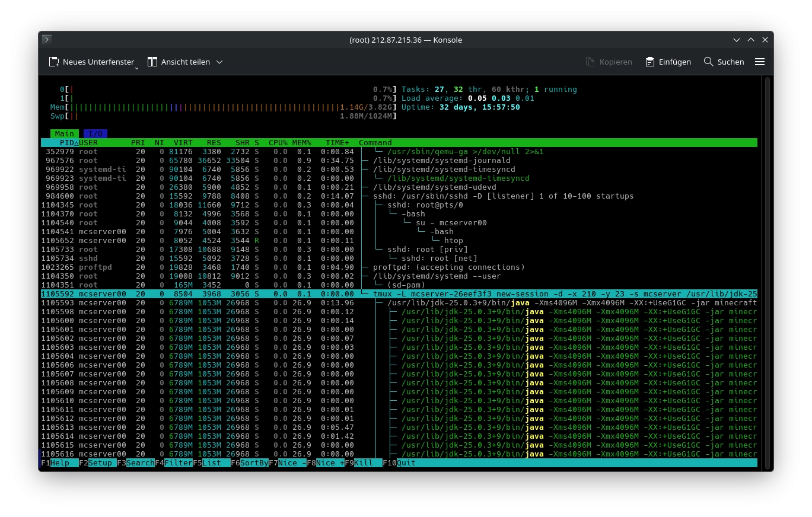
Task: Sort by the TIME+ column header
Action: click(337, 143)
